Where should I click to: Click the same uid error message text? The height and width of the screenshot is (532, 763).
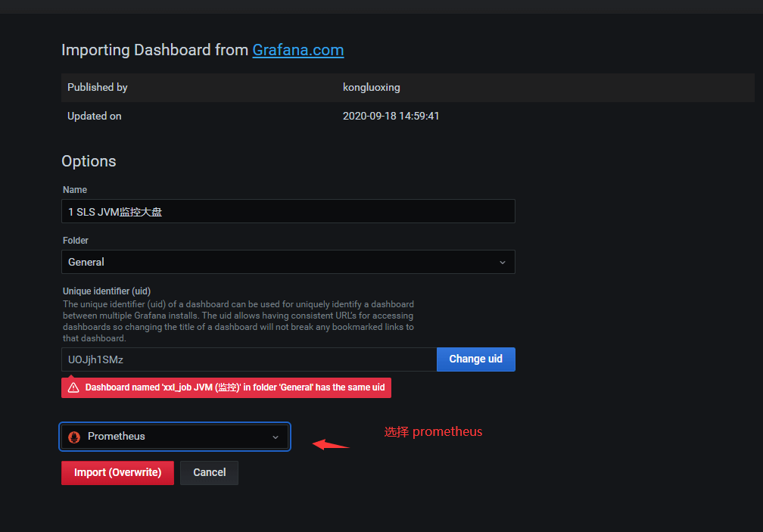pyautogui.click(x=235, y=387)
